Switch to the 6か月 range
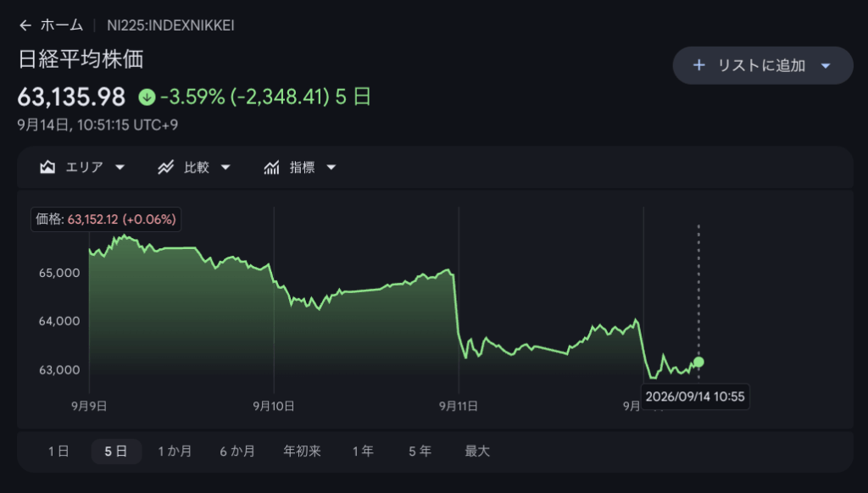The image size is (868, 493). pos(237,451)
